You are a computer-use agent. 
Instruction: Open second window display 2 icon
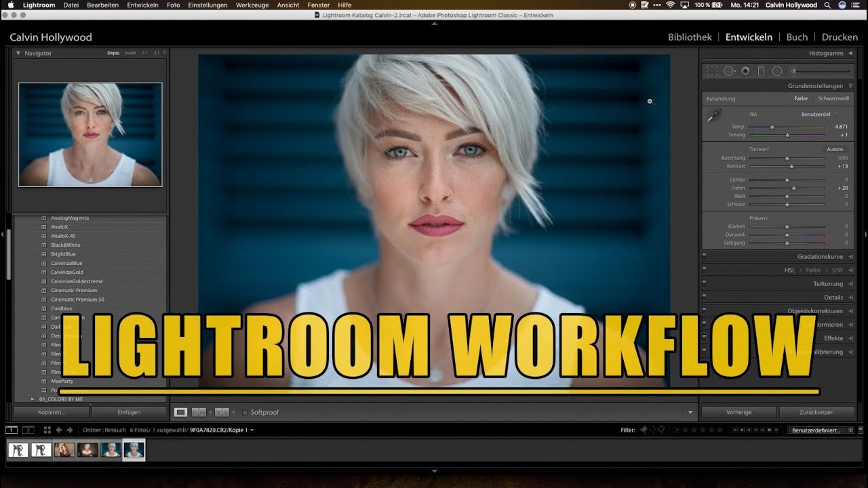(28, 430)
